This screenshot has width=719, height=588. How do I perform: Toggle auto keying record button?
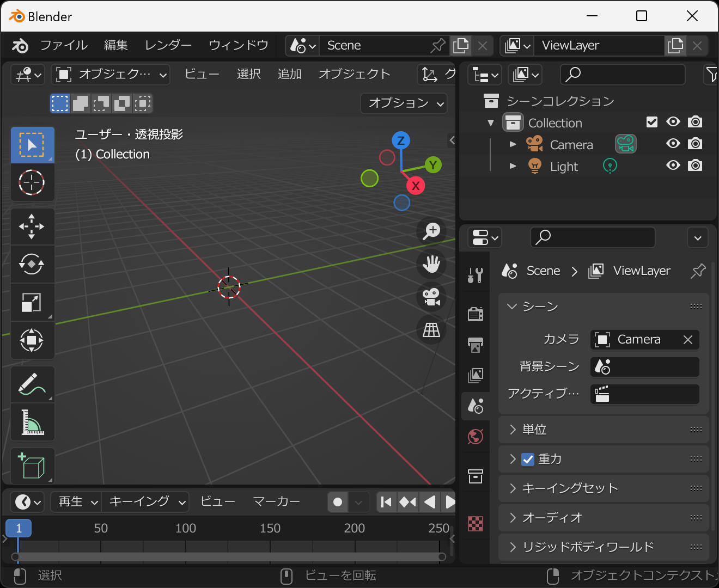[338, 502]
